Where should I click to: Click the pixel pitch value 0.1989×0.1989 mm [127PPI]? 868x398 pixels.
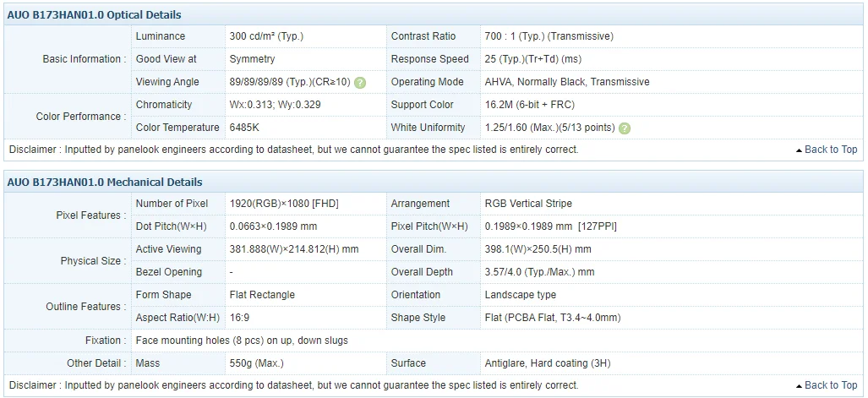(551, 226)
